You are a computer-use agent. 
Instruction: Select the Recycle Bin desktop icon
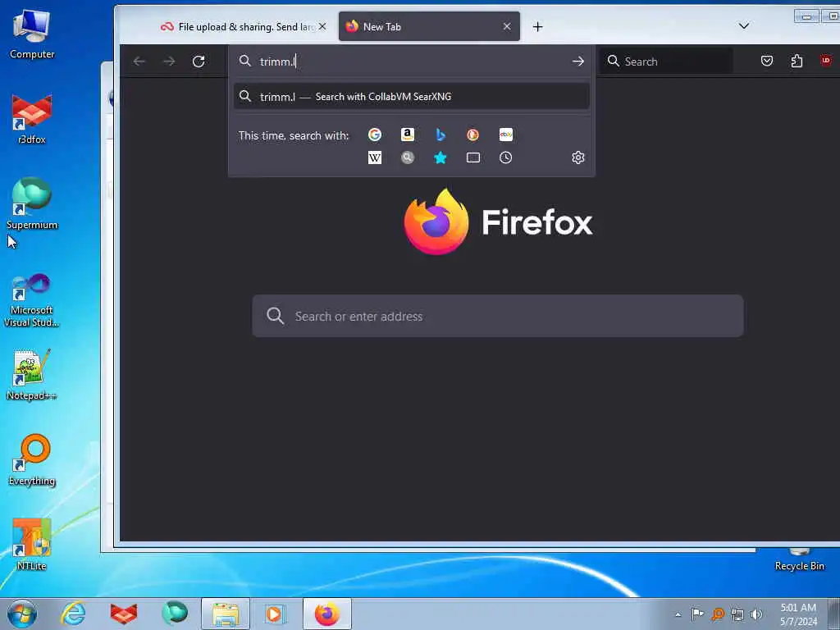[x=799, y=559]
